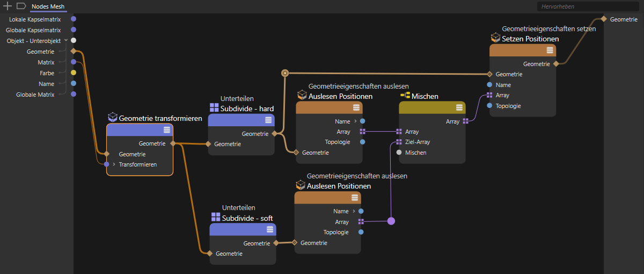
Task: Open menu icon on Geometrie transformieren node
Action: (167, 129)
